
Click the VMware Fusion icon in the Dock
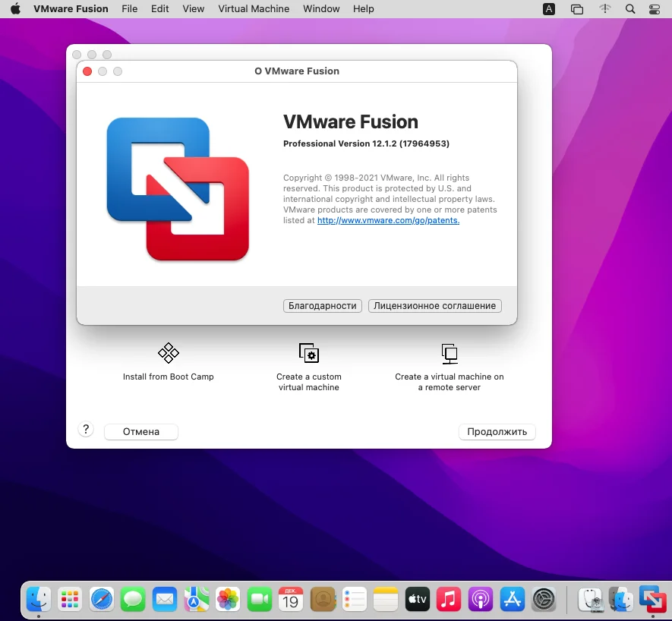click(x=653, y=599)
